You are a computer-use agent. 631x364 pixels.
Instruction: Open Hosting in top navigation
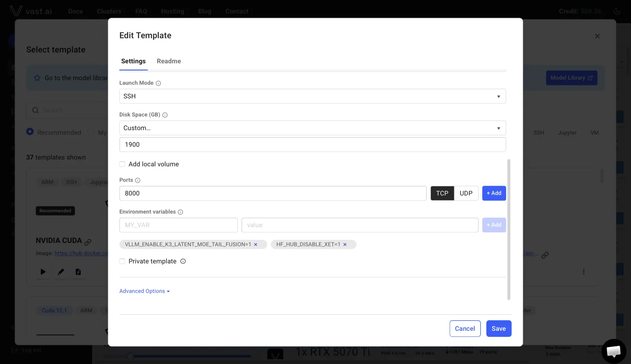(172, 11)
